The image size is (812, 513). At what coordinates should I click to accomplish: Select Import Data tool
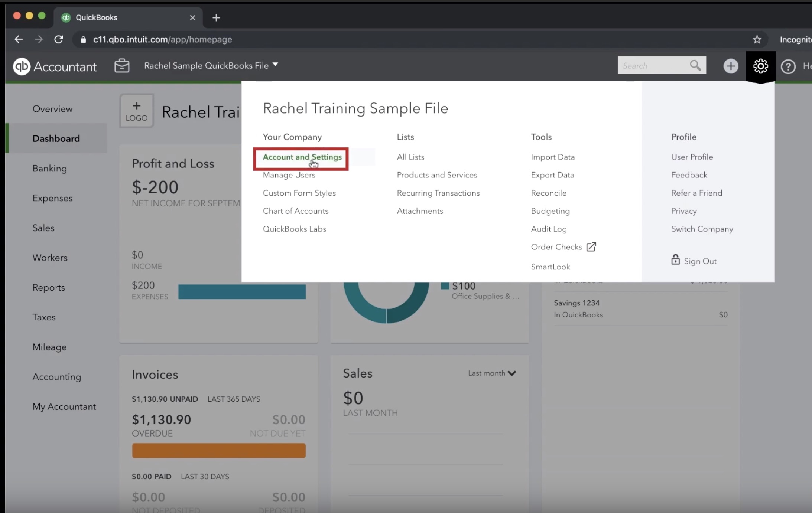[x=553, y=157]
